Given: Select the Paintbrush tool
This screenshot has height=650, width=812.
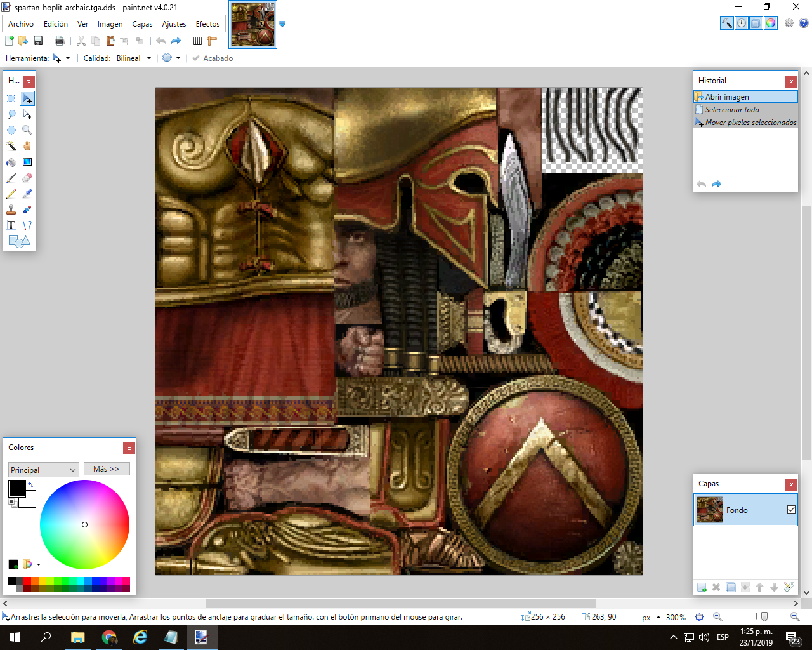Looking at the screenshot, I should pyautogui.click(x=11, y=178).
